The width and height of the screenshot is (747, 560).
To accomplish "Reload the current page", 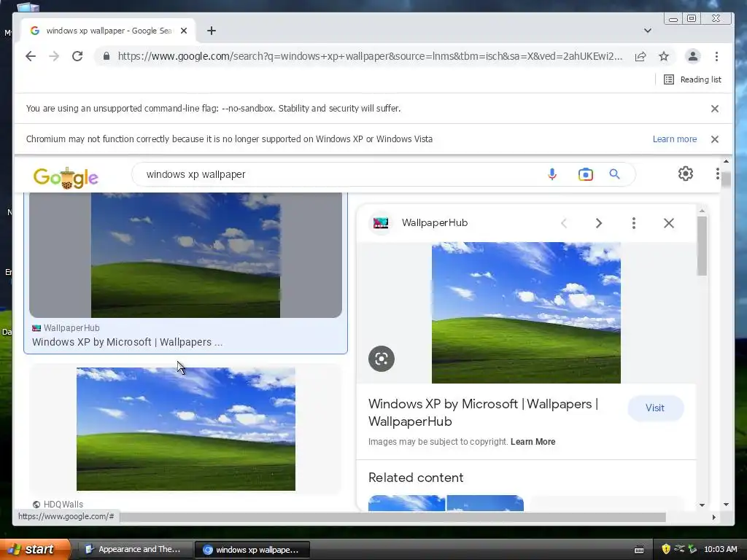I will coord(77,56).
